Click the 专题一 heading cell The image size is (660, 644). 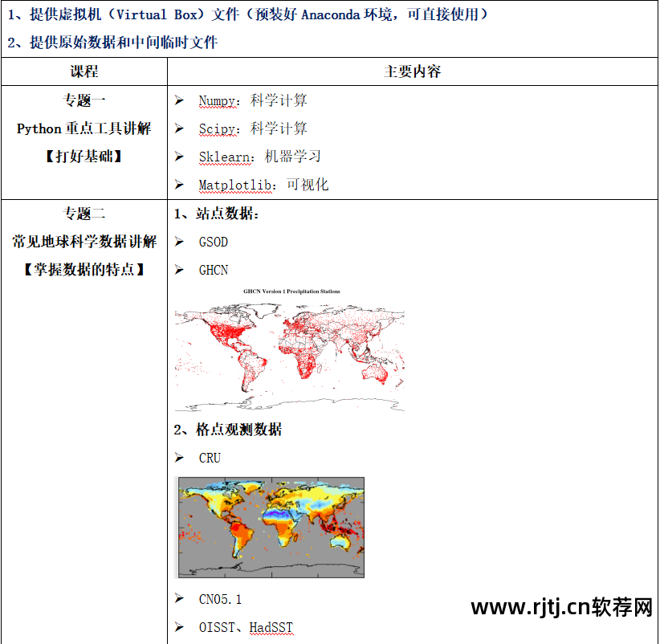tap(84, 101)
